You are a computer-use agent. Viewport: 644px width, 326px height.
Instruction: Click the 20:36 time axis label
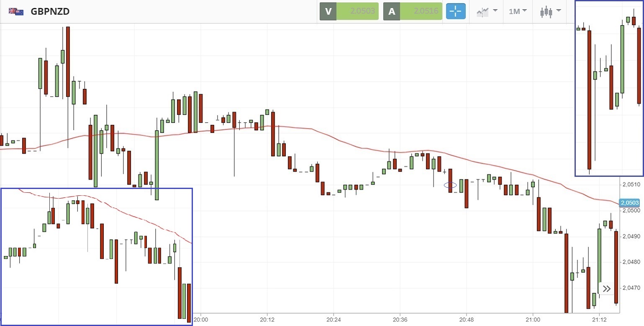click(400, 320)
